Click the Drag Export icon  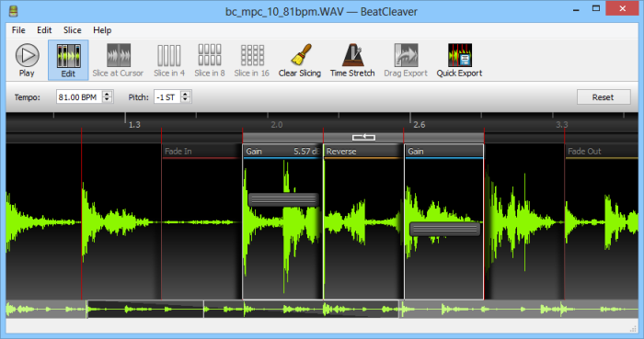pos(406,55)
